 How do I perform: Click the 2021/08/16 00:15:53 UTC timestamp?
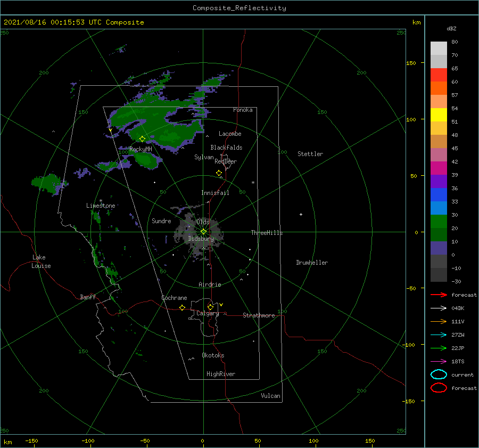click(52, 22)
